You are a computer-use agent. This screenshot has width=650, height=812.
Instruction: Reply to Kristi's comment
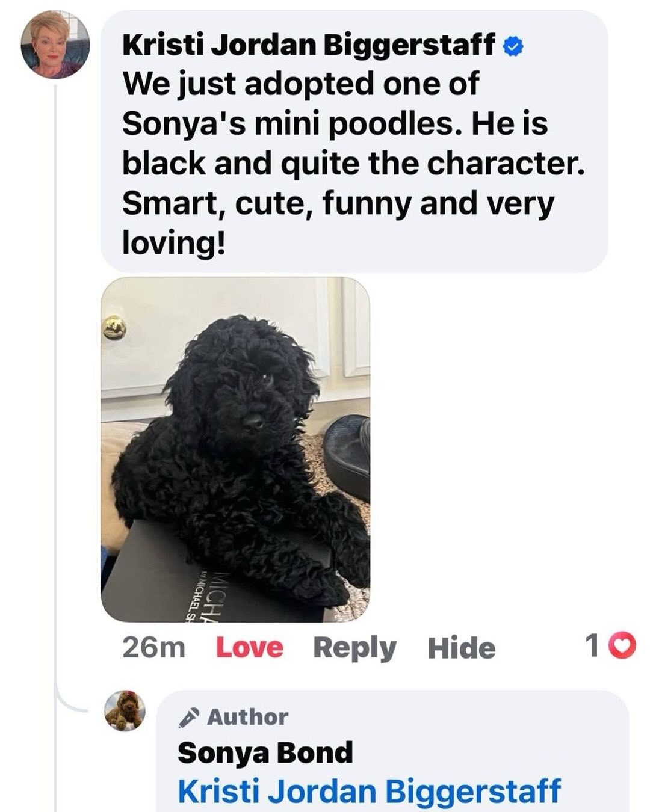pyautogui.click(x=354, y=648)
